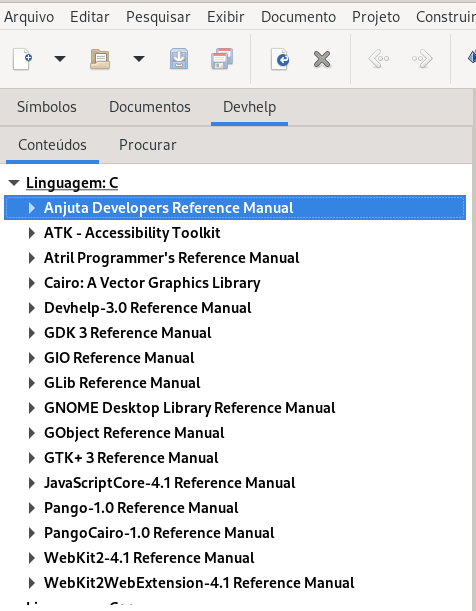Open the Exibir menu
The image size is (476, 611).
coord(226,17)
